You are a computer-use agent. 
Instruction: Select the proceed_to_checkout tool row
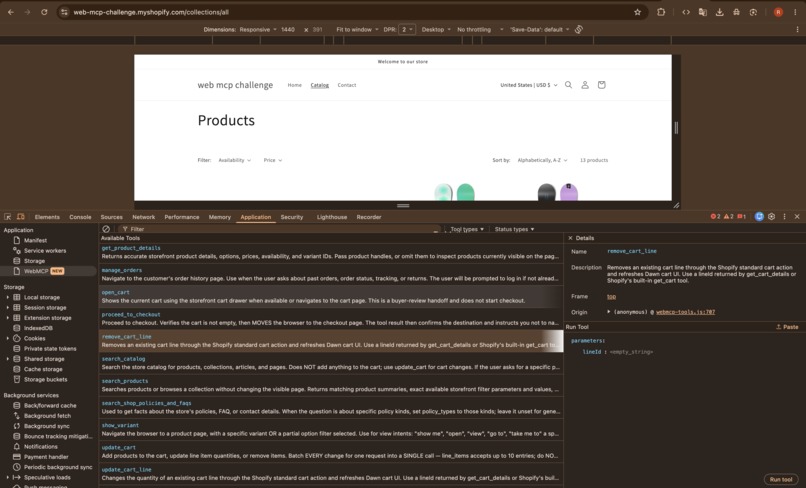(331, 319)
